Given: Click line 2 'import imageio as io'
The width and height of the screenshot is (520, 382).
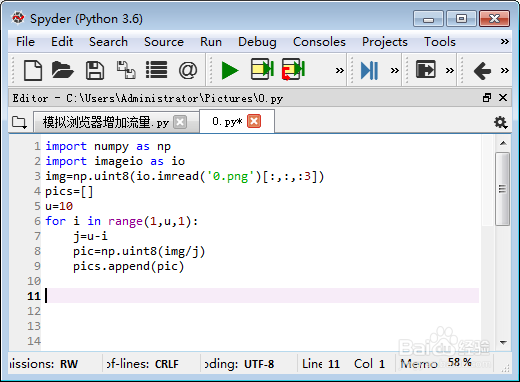Looking at the screenshot, I should (115, 161).
